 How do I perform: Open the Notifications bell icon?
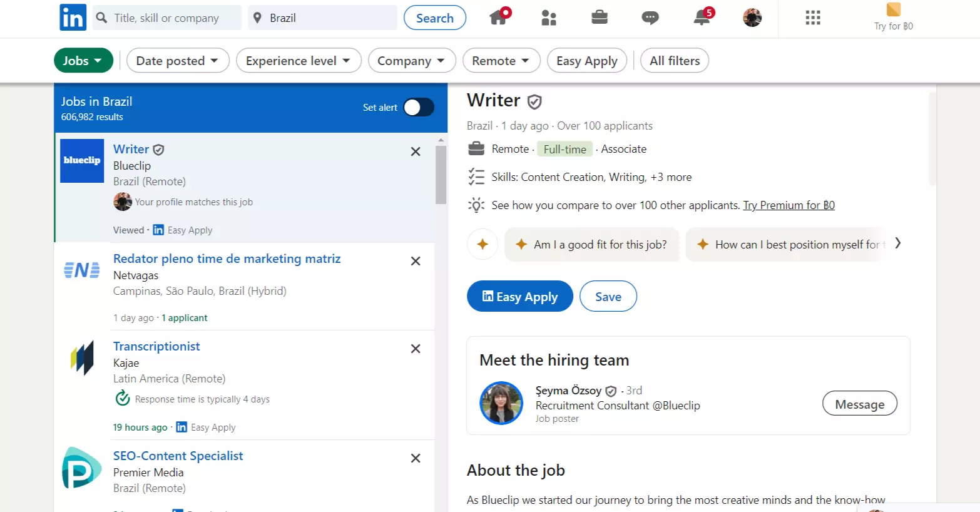(x=702, y=17)
